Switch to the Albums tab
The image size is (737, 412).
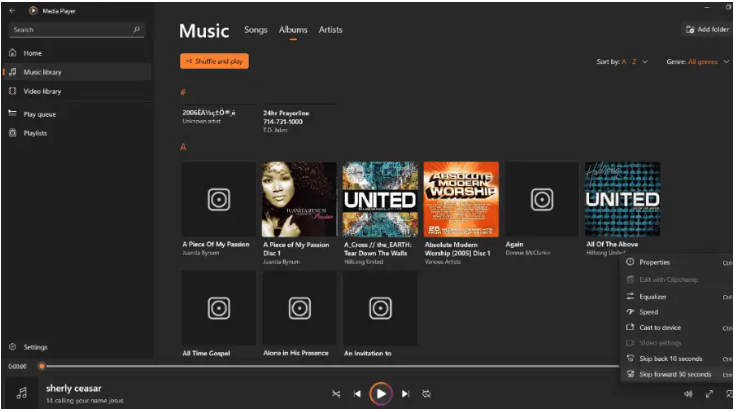(293, 30)
